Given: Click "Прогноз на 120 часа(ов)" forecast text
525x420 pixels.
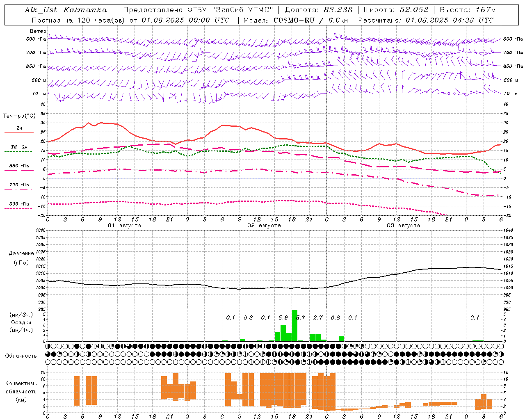Looking at the screenshot, I should 79,20.
